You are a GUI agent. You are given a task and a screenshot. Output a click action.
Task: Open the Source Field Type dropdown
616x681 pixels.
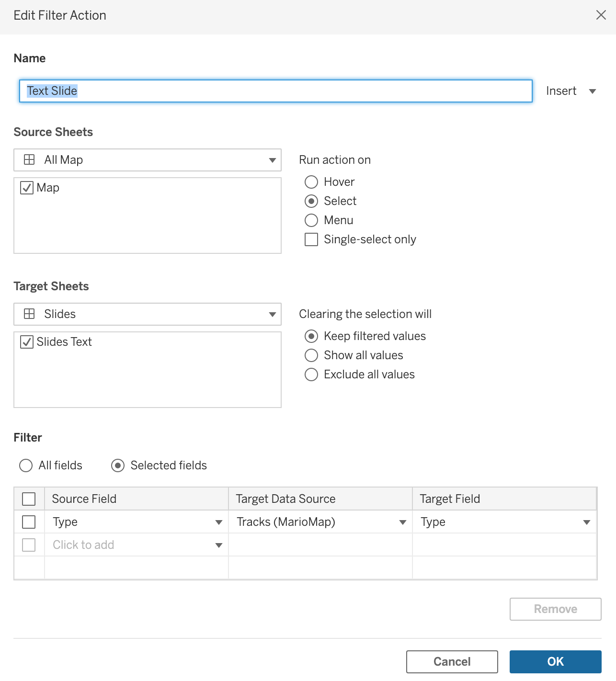coord(218,522)
